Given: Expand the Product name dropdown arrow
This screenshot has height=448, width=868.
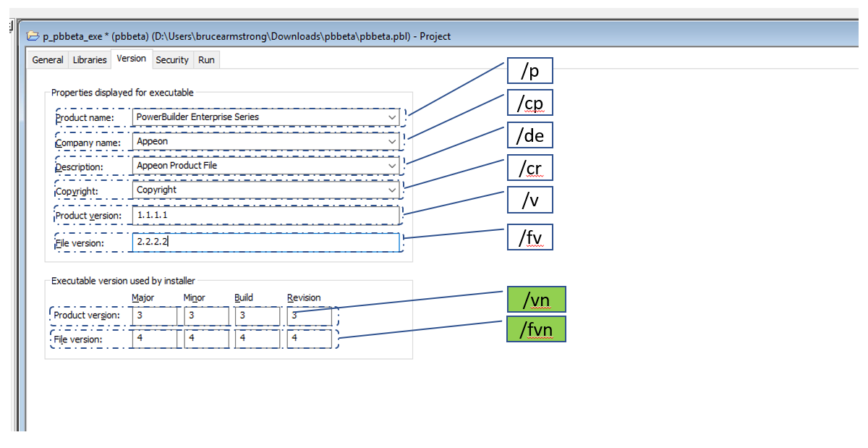Looking at the screenshot, I should point(391,117).
